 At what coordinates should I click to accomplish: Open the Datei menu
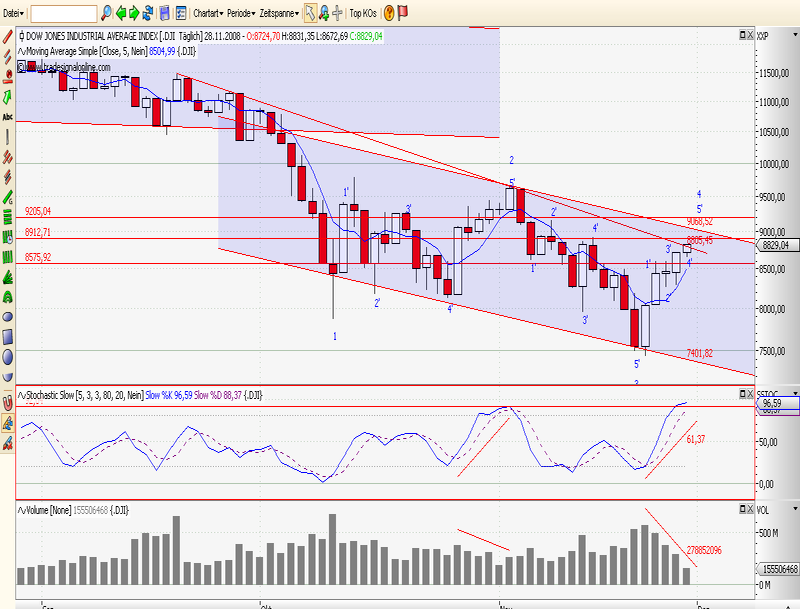pos(13,13)
